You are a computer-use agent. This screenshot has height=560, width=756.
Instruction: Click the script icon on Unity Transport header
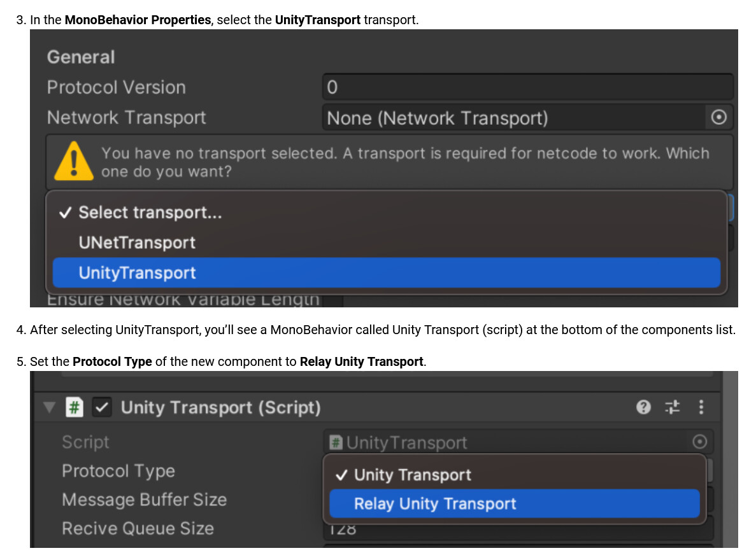[x=75, y=407]
